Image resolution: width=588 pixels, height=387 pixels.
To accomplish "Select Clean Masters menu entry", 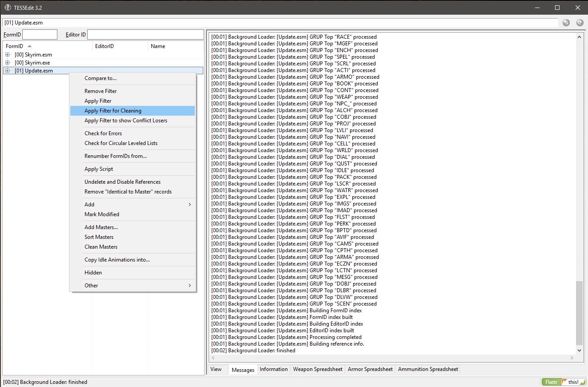I will 133,247.
